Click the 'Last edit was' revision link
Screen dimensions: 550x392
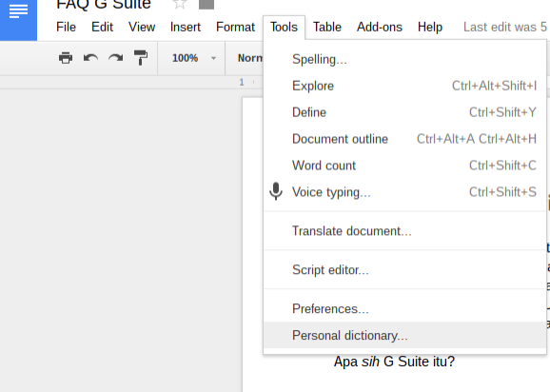[506, 27]
